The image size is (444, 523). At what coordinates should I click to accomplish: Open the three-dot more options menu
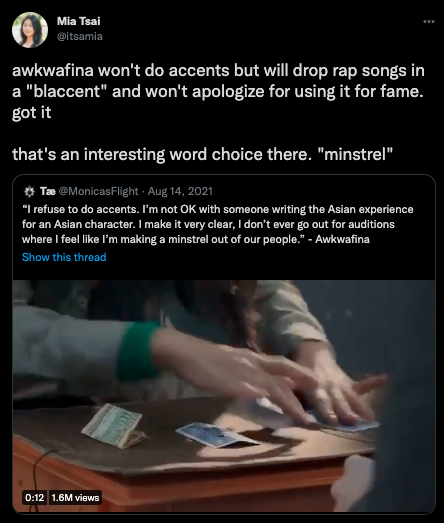pyautogui.click(x=429, y=22)
